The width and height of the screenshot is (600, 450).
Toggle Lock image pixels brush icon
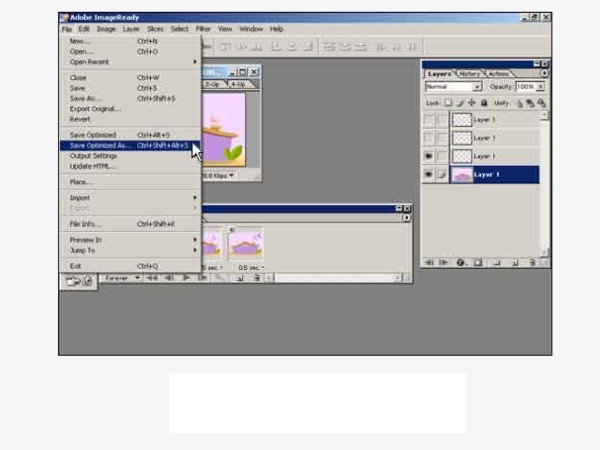coord(460,103)
